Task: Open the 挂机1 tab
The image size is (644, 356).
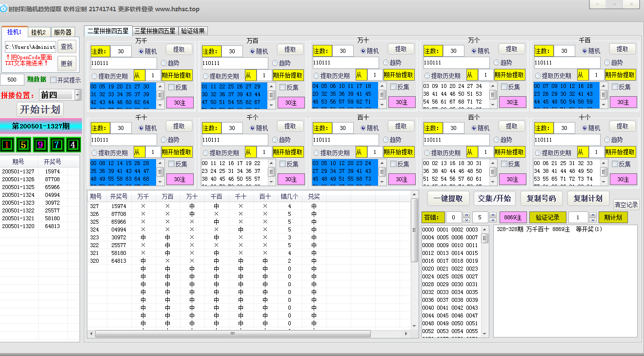Action: (x=15, y=32)
